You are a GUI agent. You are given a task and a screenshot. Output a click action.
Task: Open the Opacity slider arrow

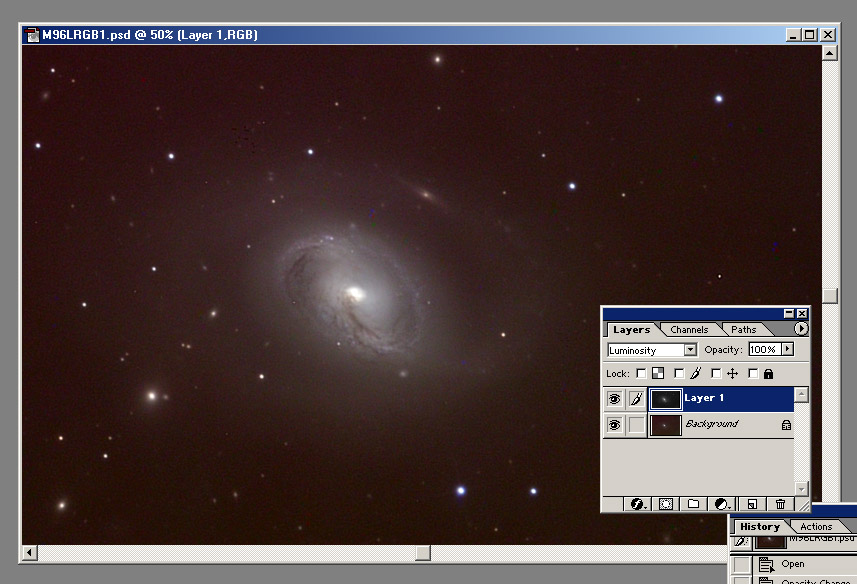coord(788,349)
